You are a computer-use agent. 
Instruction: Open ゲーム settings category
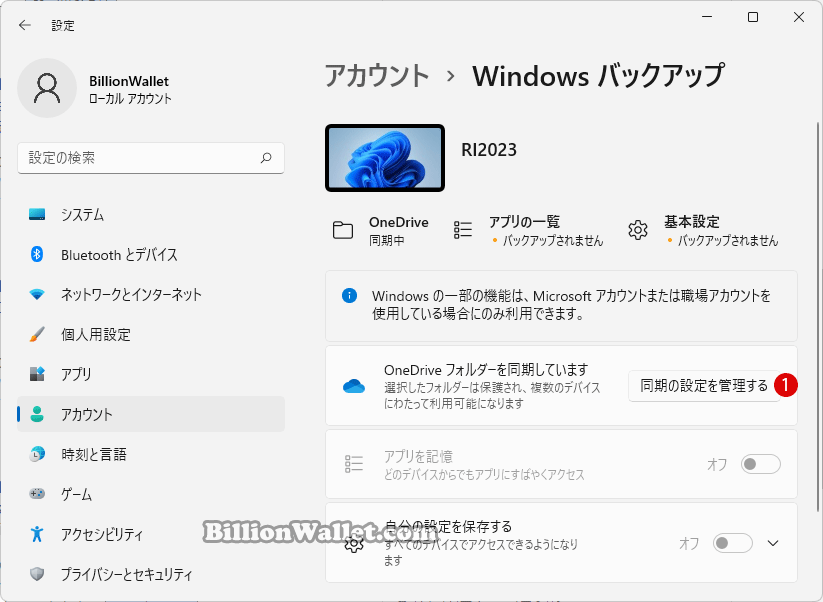pos(151,494)
